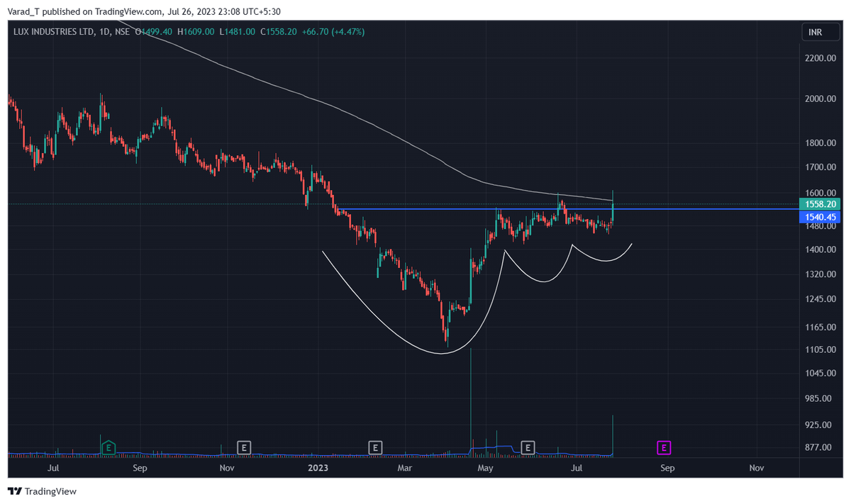Click the 1320.00 price axis label

[x=822, y=274]
